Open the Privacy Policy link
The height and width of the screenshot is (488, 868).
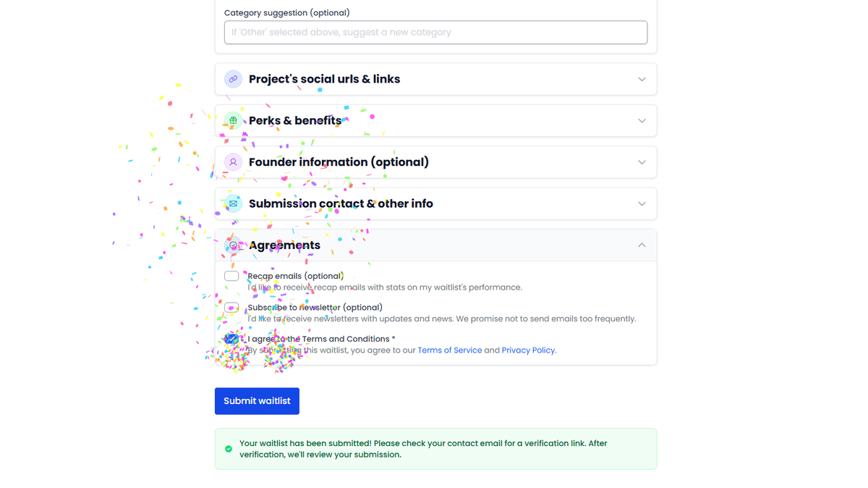pos(527,350)
